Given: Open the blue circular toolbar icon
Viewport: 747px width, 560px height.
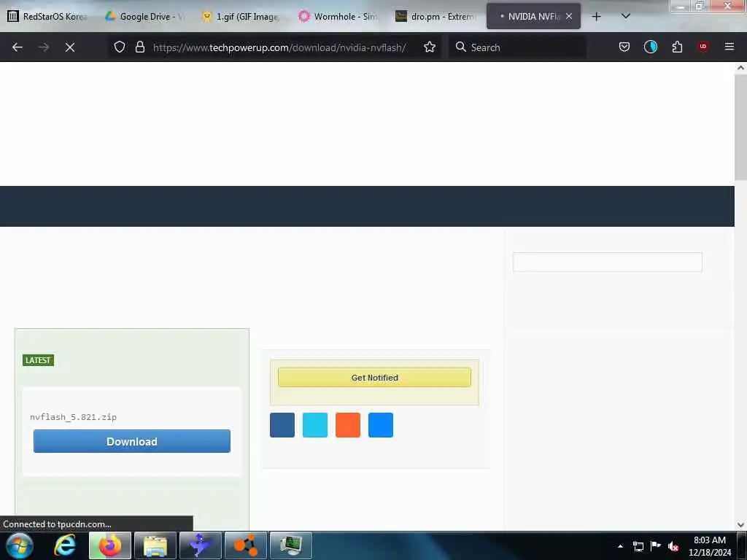Looking at the screenshot, I should click(650, 47).
